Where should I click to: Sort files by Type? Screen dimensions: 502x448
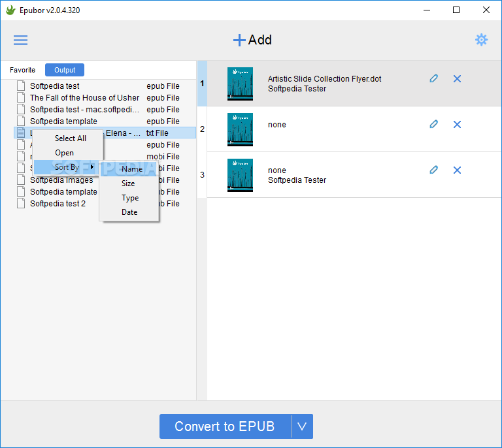[x=129, y=198]
